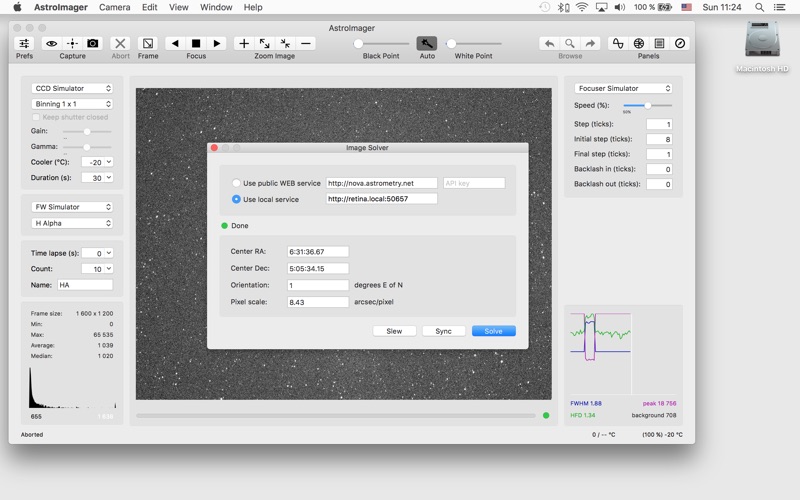Click the volume icon in menu bar
The height and width of the screenshot is (500, 800).
coord(619,7)
